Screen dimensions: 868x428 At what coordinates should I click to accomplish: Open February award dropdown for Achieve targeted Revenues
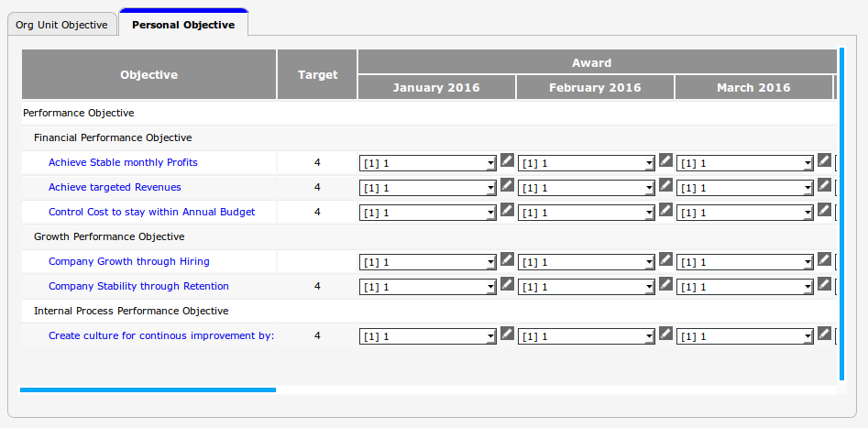click(586, 188)
